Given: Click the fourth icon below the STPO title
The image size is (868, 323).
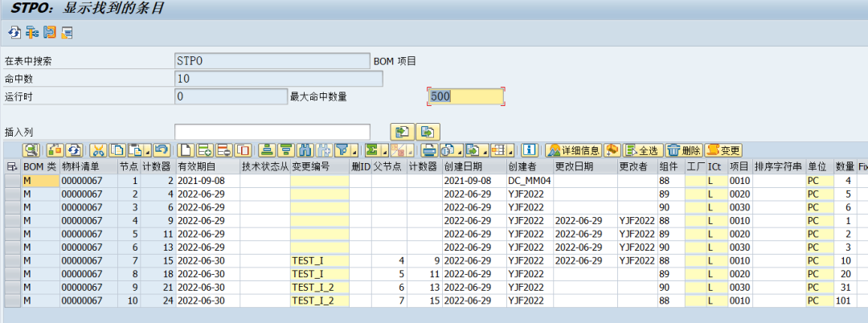Looking at the screenshot, I should tap(67, 32).
